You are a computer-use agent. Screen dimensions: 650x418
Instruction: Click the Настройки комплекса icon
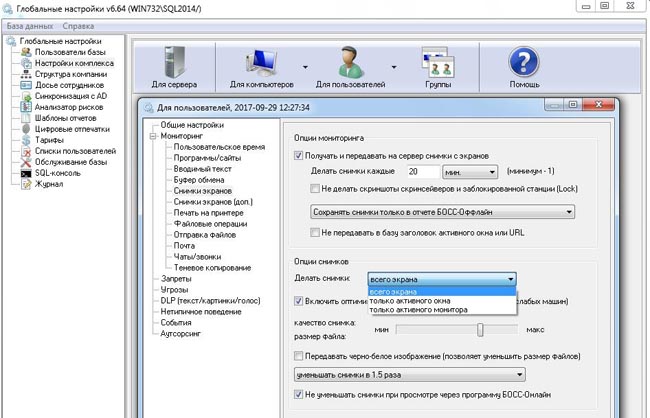[x=26, y=63]
